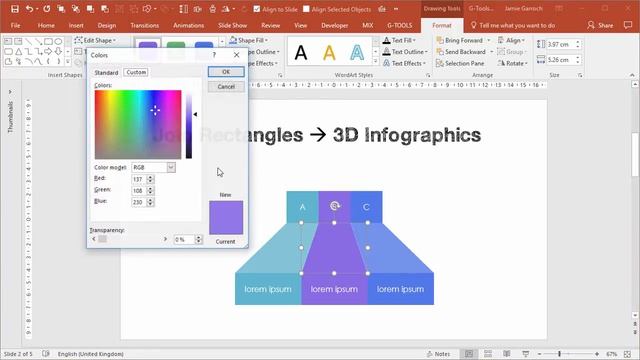Click the zoom slider in status bar

568,354
